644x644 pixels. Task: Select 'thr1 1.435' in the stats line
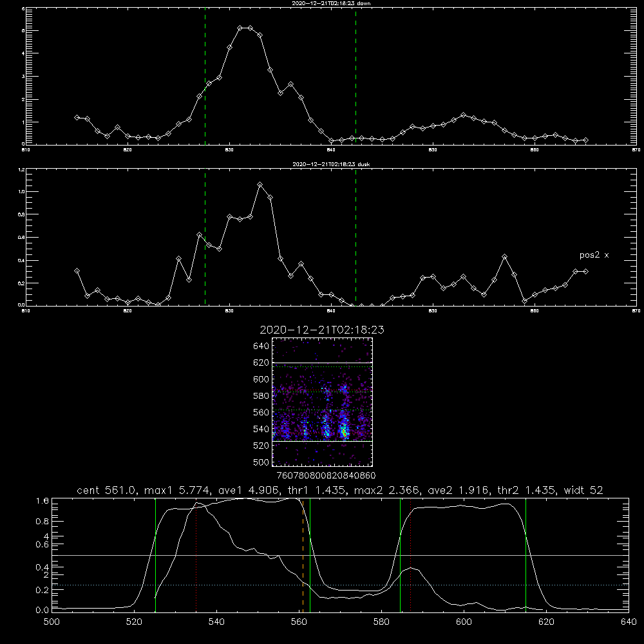tap(316, 490)
